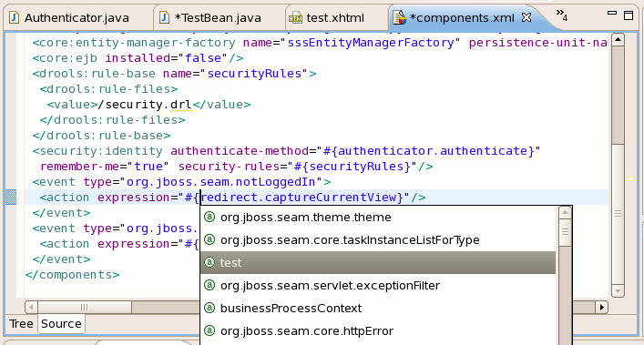The height and width of the screenshot is (345, 644).
Task: Show hidden editor tabs list
Action: 562,15
